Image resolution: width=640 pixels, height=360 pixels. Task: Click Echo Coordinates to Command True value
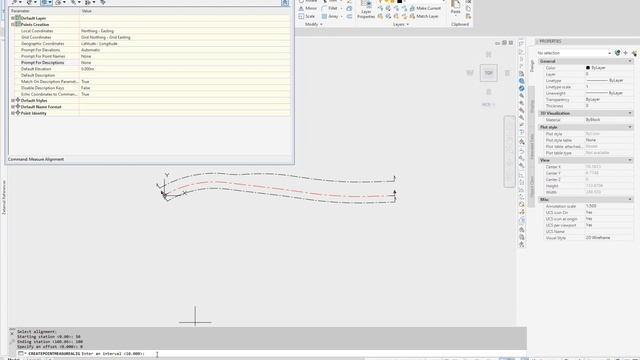(85, 94)
